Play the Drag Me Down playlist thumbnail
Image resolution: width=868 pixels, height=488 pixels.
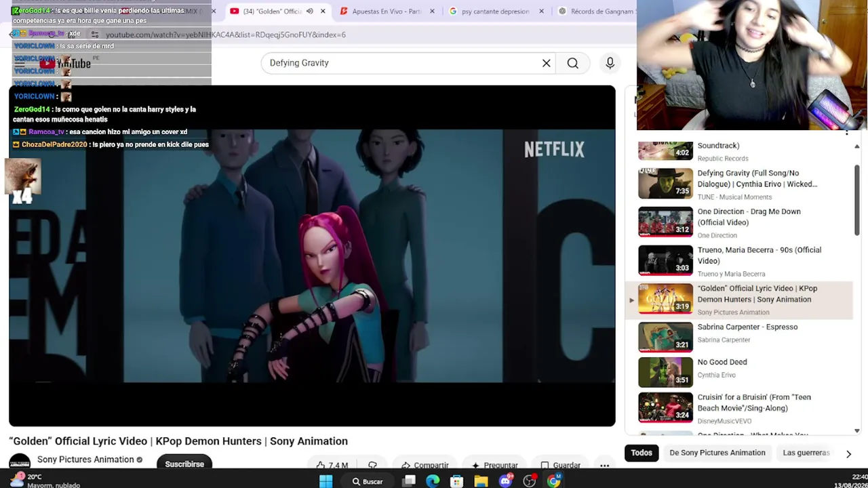pyautogui.click(x=665, y=222)
